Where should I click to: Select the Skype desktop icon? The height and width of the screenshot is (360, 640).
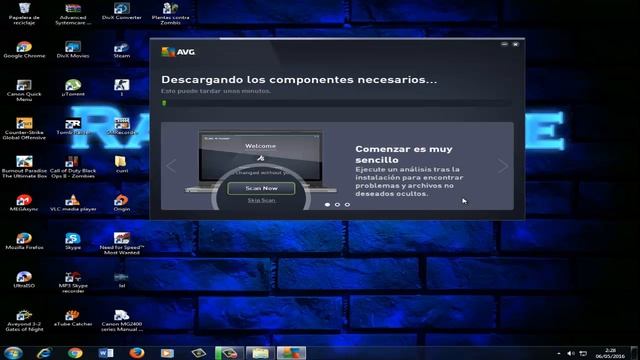point(73,241)
